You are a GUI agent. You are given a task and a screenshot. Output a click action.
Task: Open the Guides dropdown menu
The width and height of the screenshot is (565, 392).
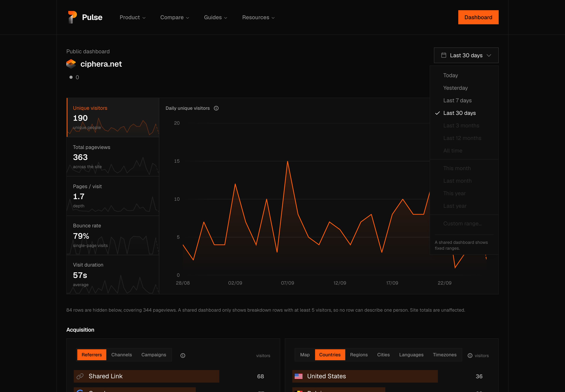[x=215, y=17]
